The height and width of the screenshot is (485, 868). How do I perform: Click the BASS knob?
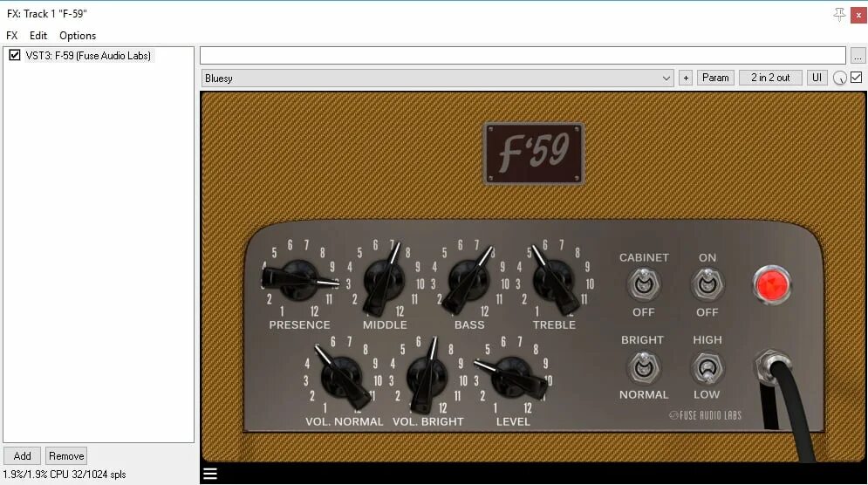click(x=468, y=280)
